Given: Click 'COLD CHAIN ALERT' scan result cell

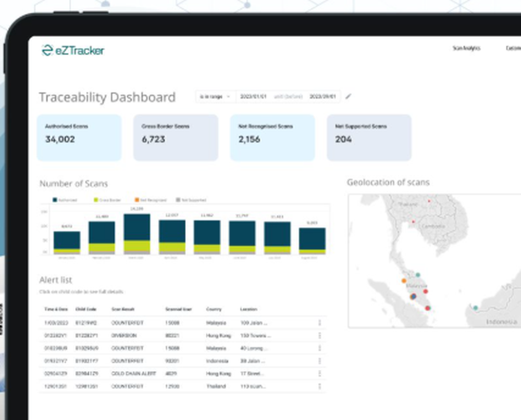Looking at the screenshot, I should [x=133, y=374].
